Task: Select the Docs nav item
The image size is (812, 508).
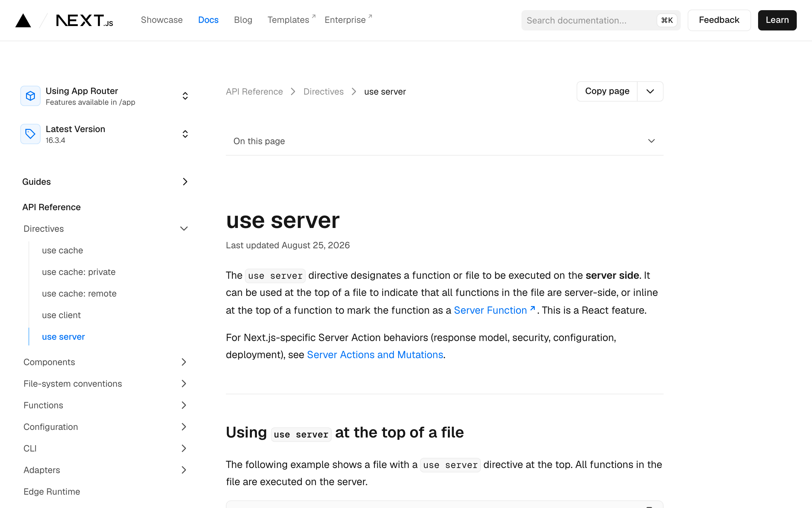Action: click(x=208, y=20)
